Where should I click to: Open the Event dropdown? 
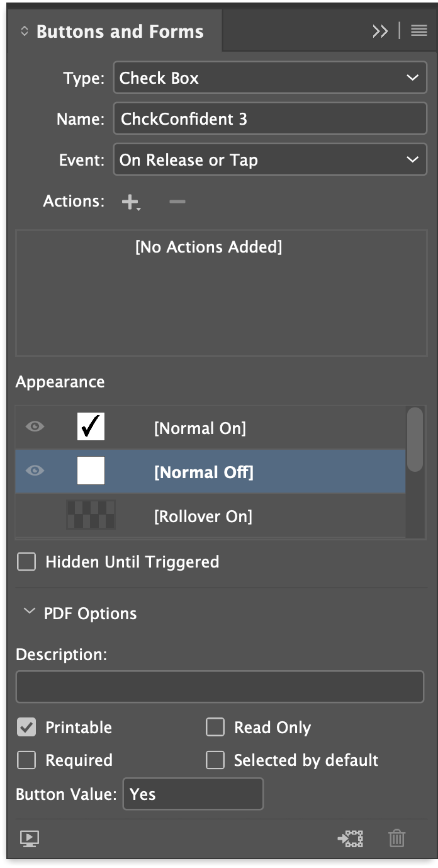(x=270, y=159)
